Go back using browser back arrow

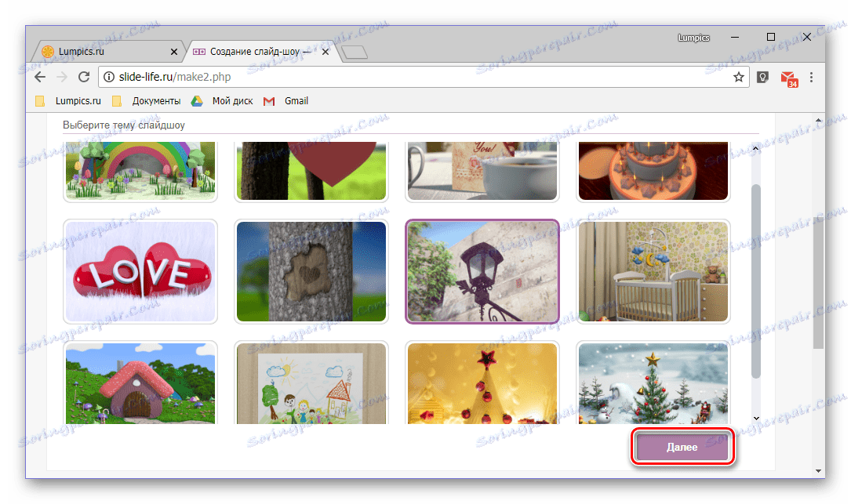pyautogui.click(x=40, y=77)
